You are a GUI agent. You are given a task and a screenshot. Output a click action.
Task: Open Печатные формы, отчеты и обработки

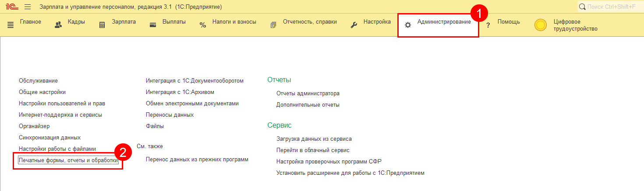coord(68,160)
